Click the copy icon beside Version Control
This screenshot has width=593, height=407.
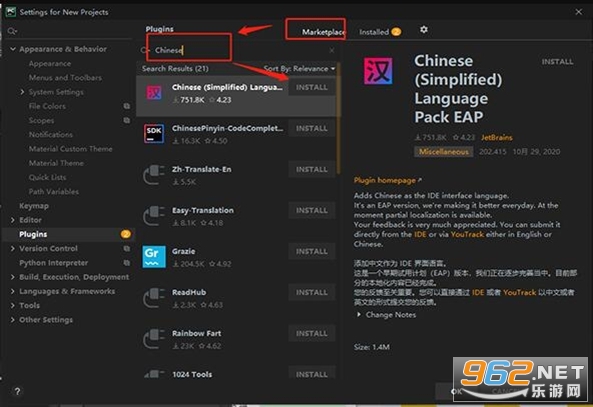tap(127, 249)
